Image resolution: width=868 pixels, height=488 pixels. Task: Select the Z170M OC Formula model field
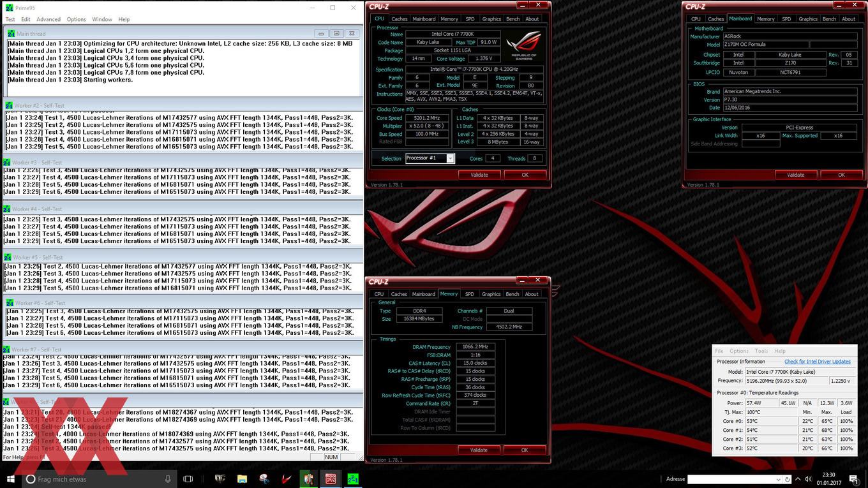(765, 45)
